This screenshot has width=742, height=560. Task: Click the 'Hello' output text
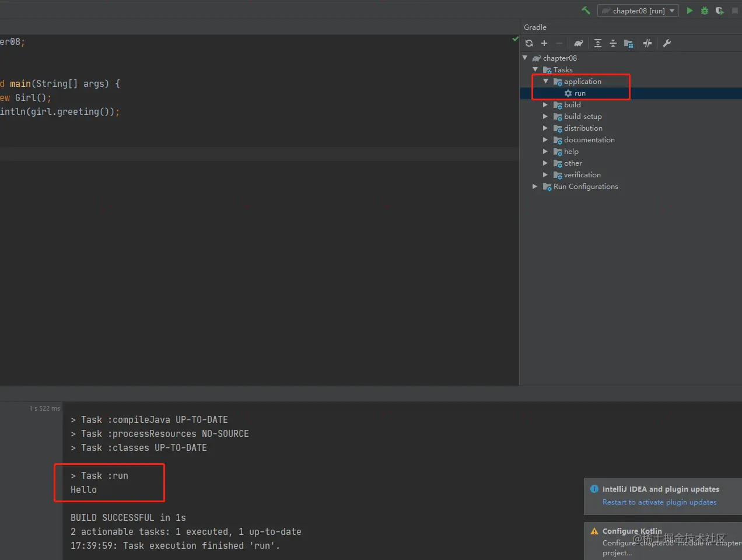(83, 490)
